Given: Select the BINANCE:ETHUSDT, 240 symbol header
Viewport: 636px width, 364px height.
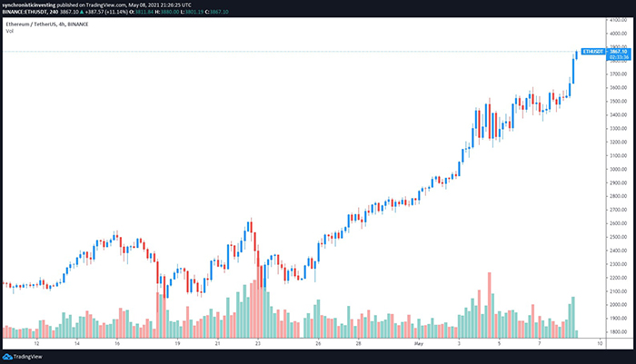Looking at the screenshot, I should [35, 13].
